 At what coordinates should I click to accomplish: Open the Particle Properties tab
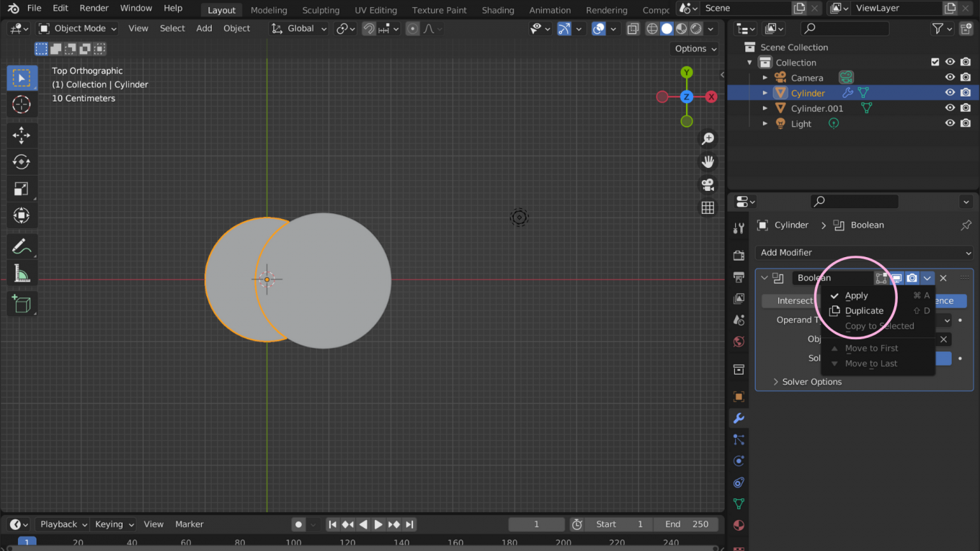739,439
